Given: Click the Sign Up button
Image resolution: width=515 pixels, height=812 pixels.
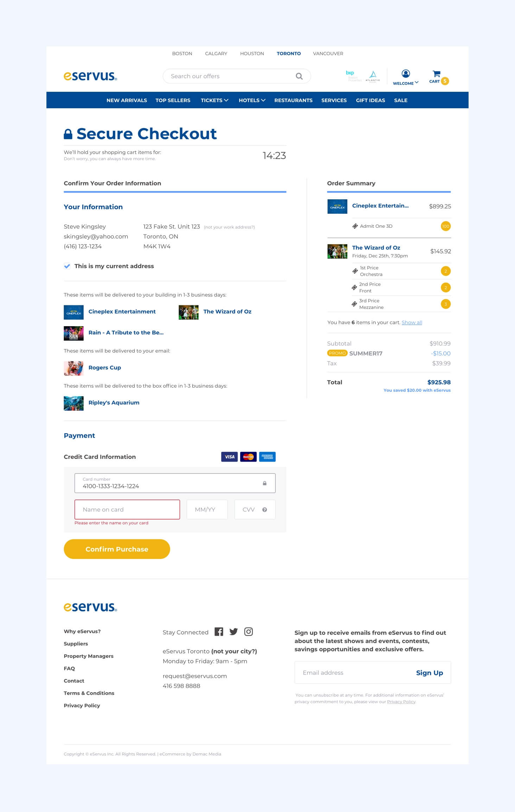Looking at the screenshot, I should (429, 673).
